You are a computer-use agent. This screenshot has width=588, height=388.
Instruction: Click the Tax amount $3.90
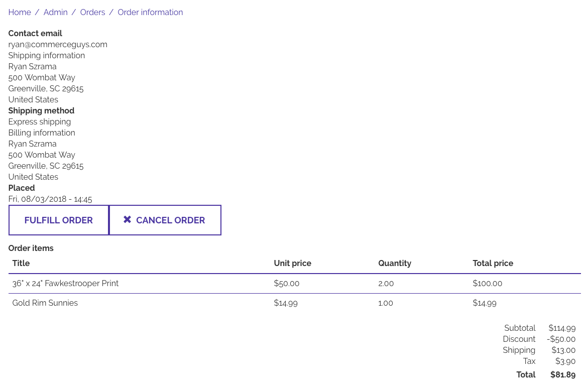click(565, 361)
